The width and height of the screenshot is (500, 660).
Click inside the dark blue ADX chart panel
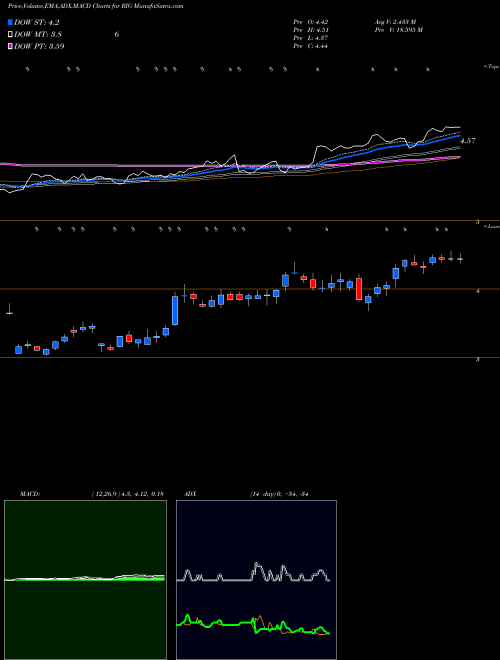pyautogui.click(x=256, y=580)
